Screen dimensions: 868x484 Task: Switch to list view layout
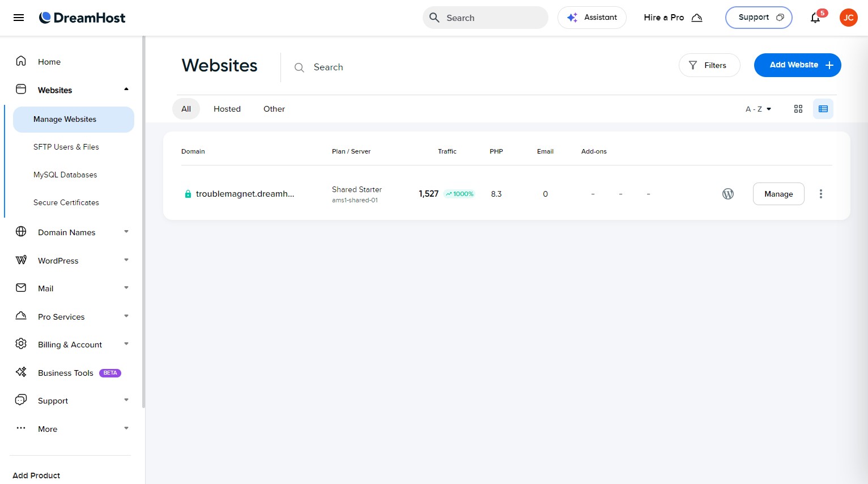tap(823, 109)
